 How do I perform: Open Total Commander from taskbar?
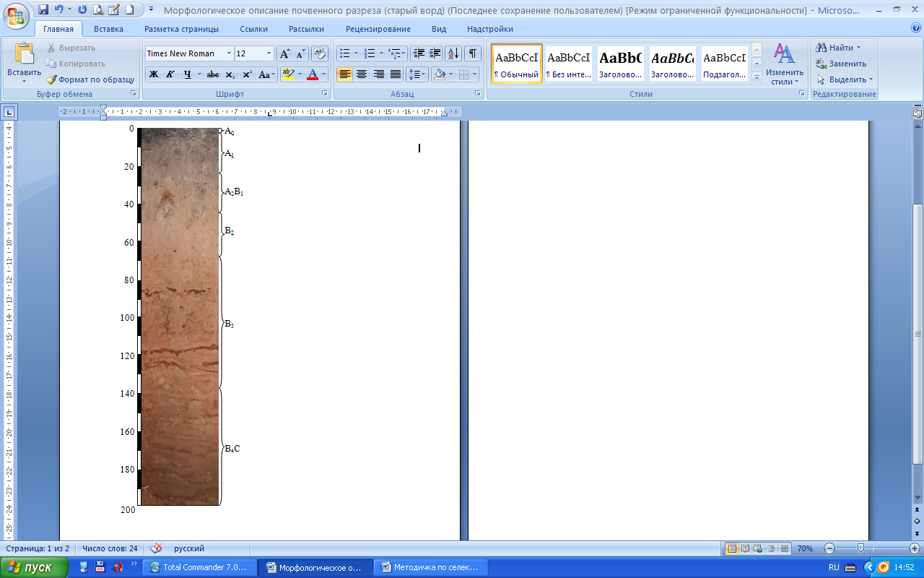pyautogui.click(x=200, y=567)
